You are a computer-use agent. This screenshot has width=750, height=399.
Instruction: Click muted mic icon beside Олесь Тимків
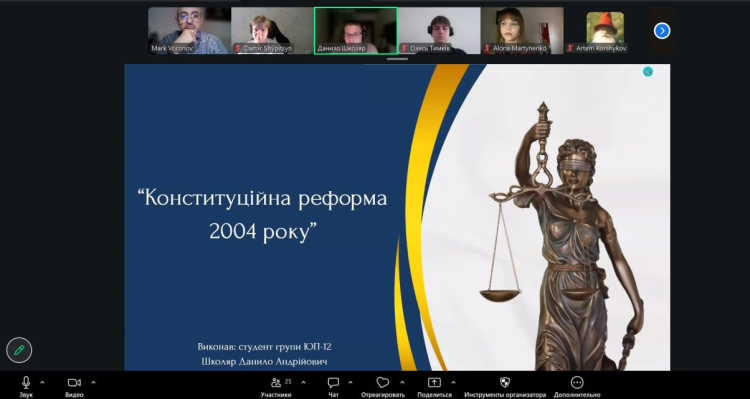[404, 48]
